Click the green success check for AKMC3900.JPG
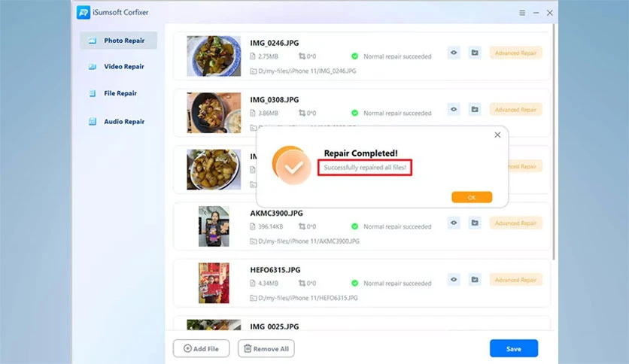 click(354, 226)
